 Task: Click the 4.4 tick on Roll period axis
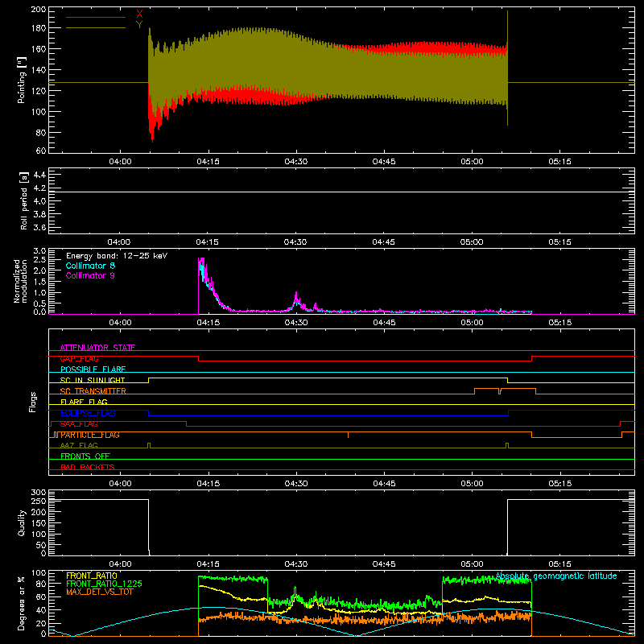tap(39, 175)
